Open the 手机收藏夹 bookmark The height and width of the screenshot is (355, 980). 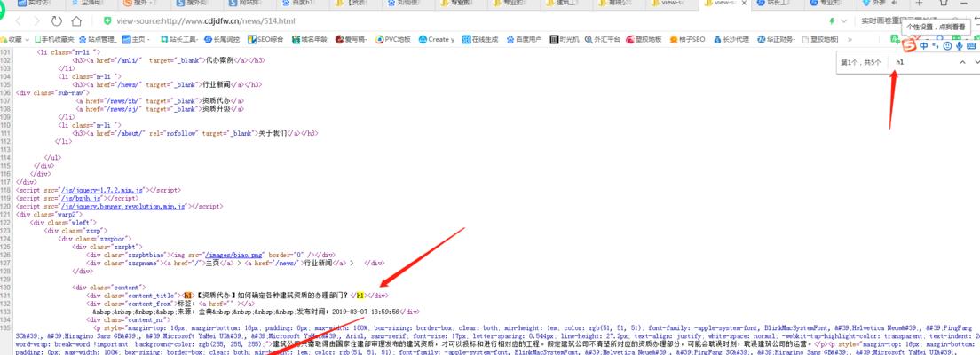pos(56,39)
